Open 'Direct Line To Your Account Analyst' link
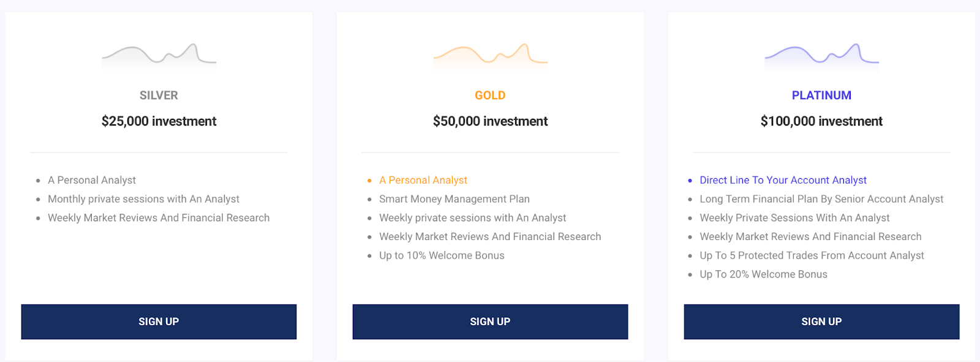The width and height of the screenshot is (980, 362). point(783,180)
